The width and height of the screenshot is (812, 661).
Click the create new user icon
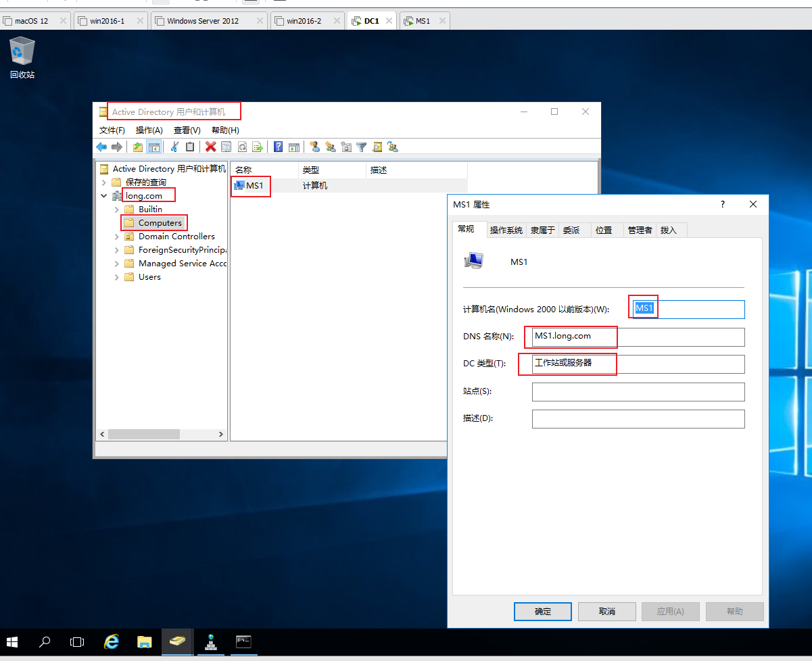314,147
